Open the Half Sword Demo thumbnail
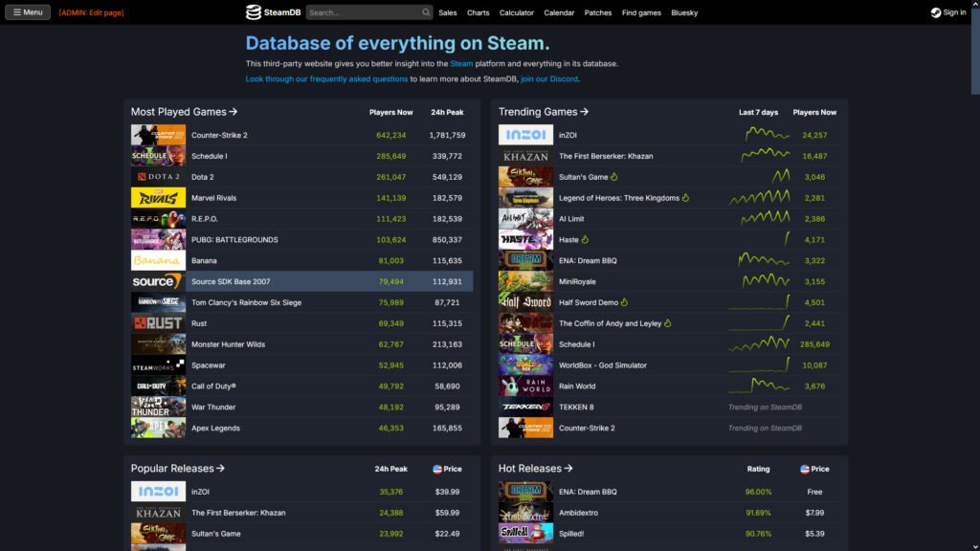 [x=525, y=302]
